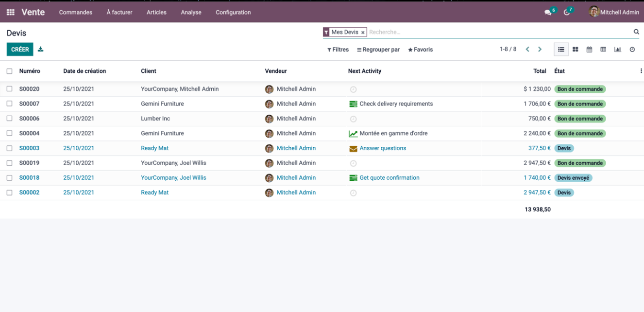Open the conversations messages icon
Image resolution: width=644 pixels, height=312 pixels.
coord(548,13)
